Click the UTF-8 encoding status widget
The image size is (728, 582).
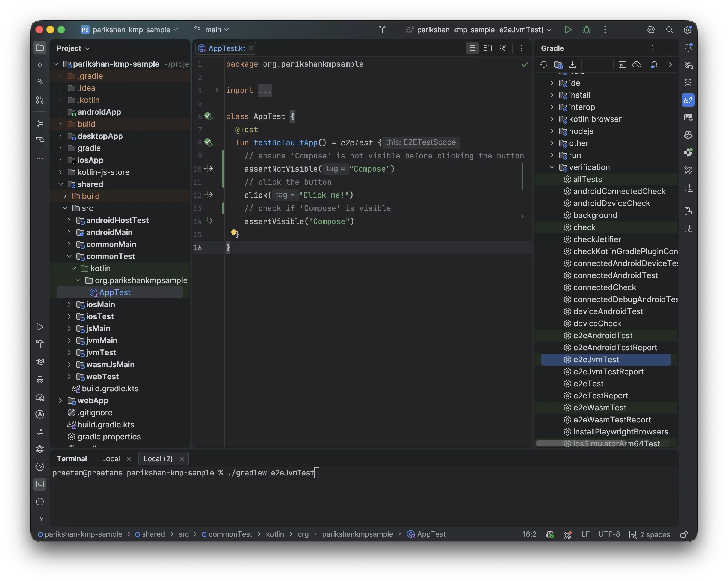pyautogui.click(x=609, y=534)
